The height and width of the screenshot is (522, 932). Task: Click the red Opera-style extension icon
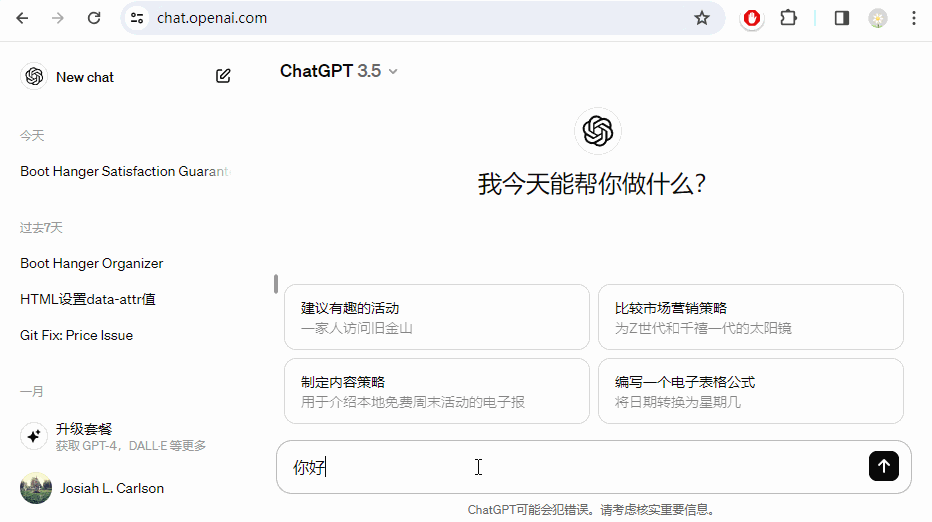(x=751, y=18)
